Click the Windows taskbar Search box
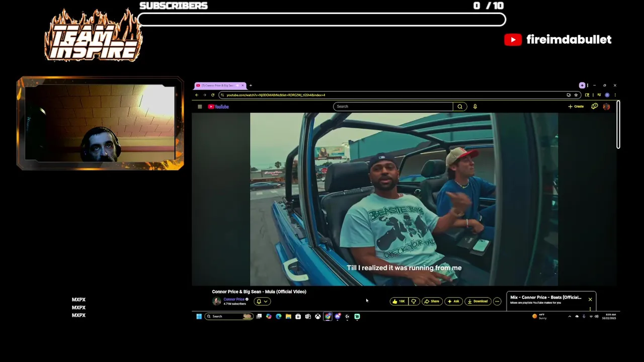 [229, 316]
